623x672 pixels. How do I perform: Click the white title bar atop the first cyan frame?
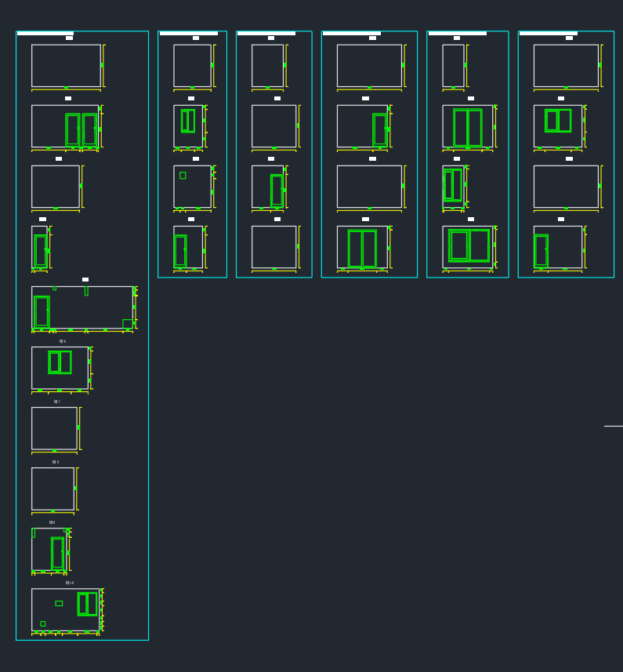tap(45, 34)
